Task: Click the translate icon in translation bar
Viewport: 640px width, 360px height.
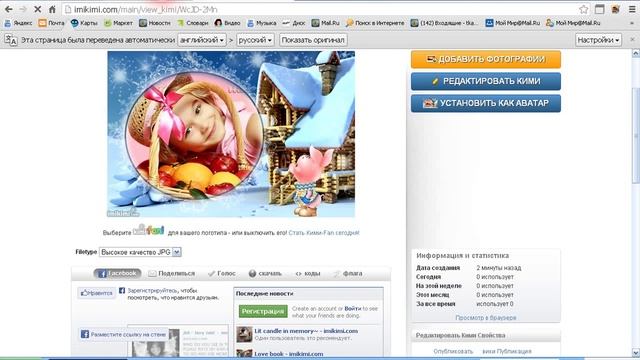Action: pyautogui.click(x=11, y=40)
